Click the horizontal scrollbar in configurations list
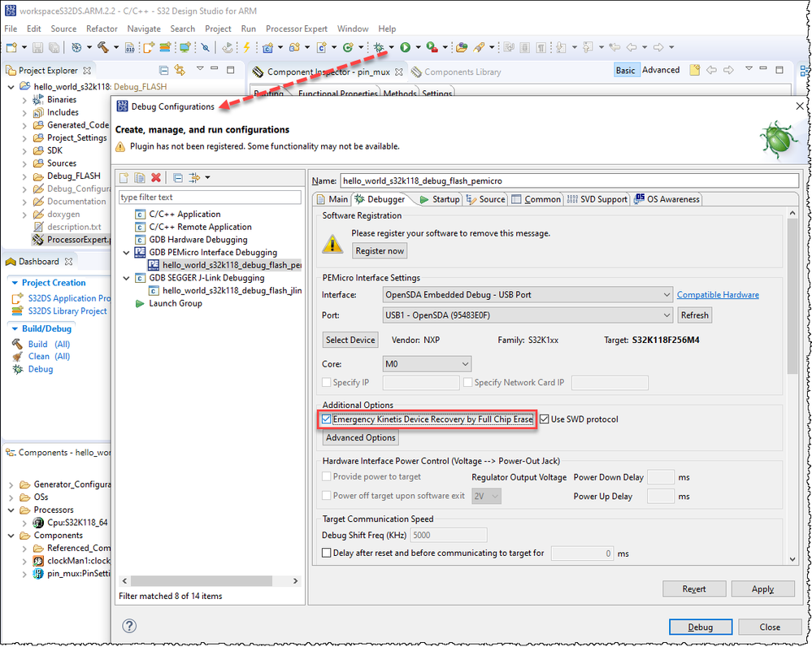 (201, 581)
